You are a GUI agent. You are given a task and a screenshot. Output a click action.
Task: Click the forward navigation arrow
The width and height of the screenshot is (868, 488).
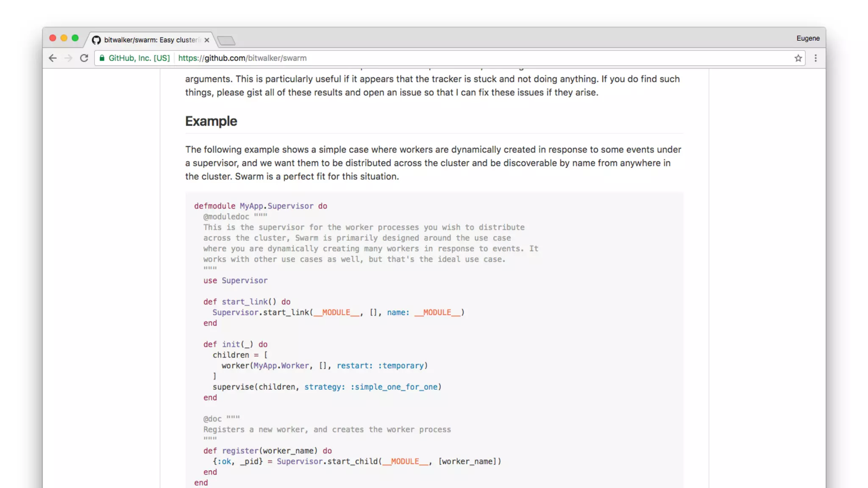pos(68,58)
